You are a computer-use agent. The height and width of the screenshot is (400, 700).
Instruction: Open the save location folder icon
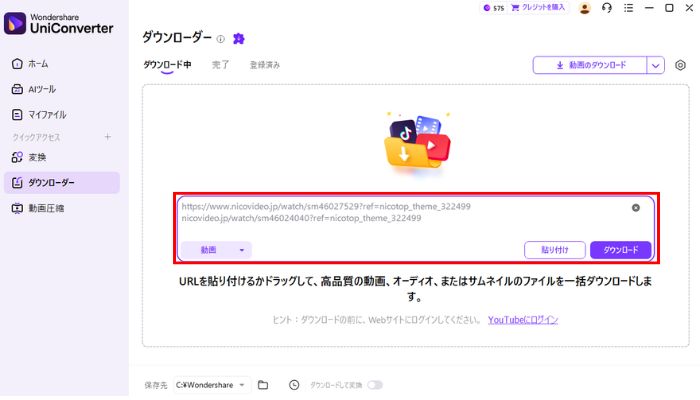(263, 385)
